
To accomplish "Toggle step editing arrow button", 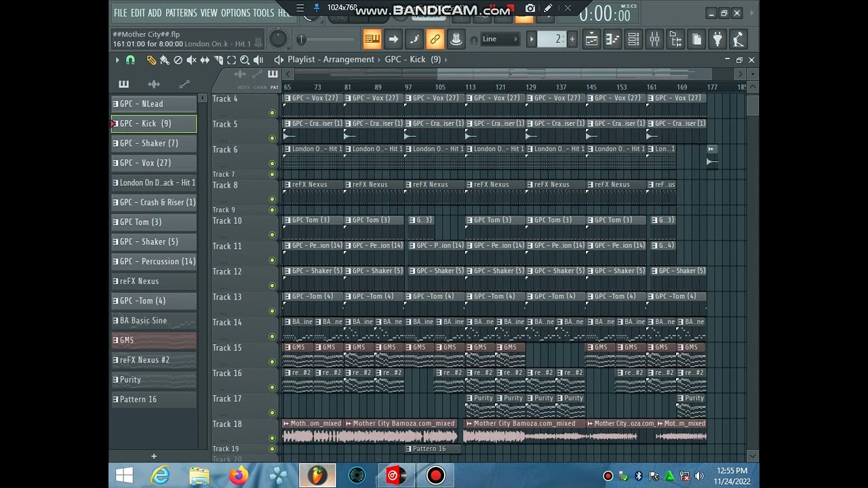I will [393, 39].
